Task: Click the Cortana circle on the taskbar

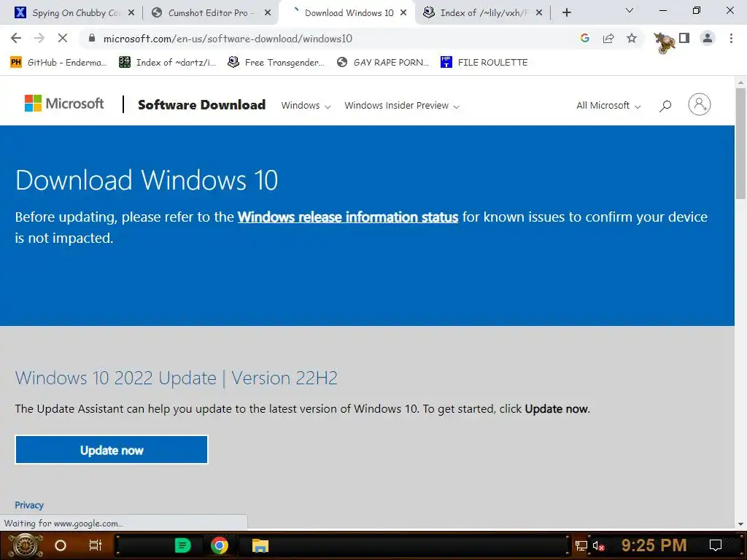Action: [61, 545]
